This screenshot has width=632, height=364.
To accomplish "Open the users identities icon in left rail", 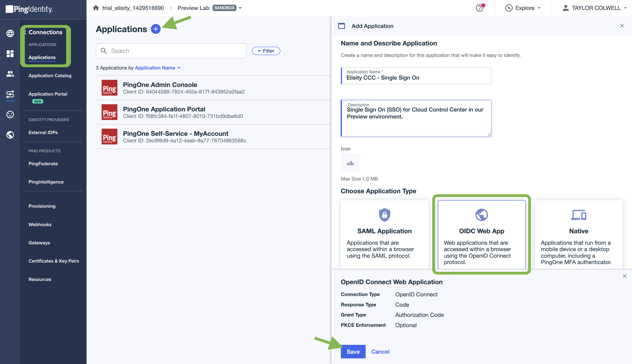I will [10, 74].
